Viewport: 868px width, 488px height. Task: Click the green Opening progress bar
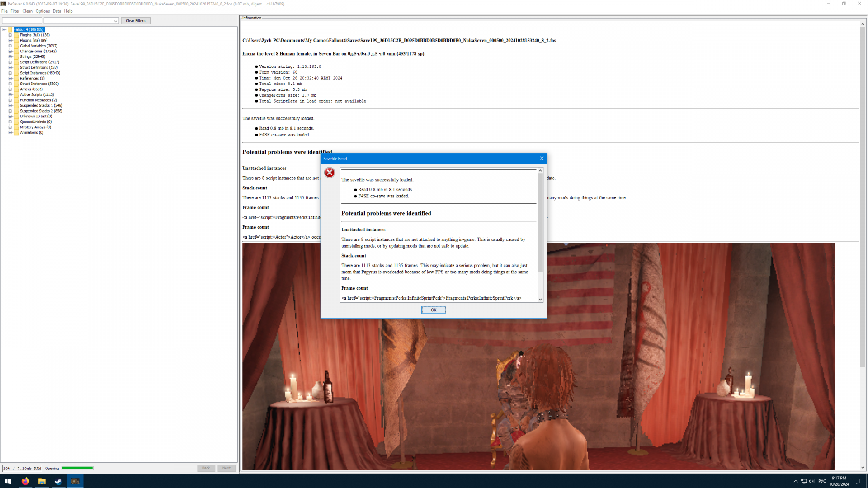[77, 468]
